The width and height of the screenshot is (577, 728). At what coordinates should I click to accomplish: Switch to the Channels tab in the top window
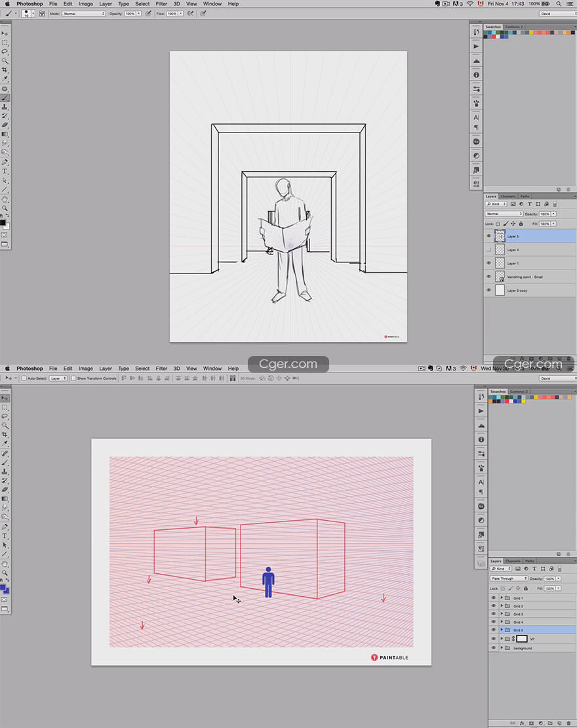click(508, 196)
